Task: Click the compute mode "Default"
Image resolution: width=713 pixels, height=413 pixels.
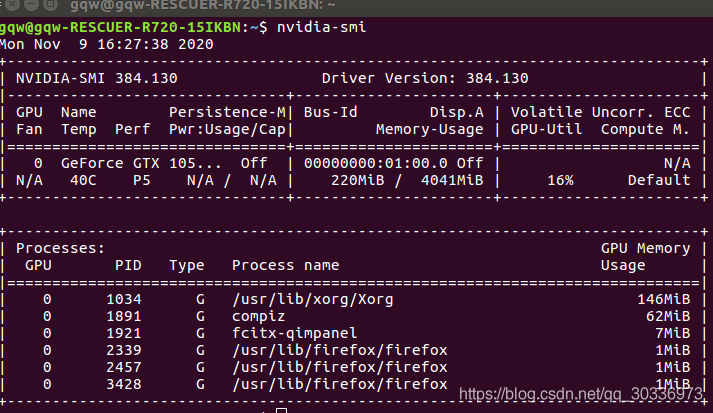Action: 659,181
